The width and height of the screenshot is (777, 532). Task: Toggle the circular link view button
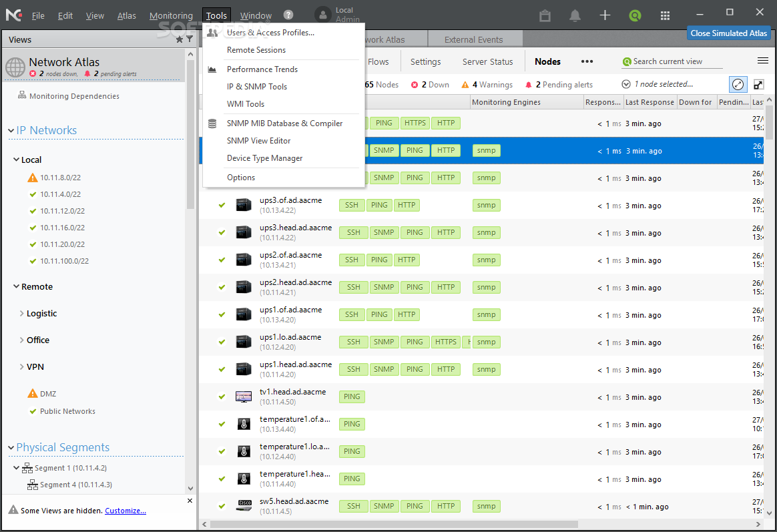[738, 84]
